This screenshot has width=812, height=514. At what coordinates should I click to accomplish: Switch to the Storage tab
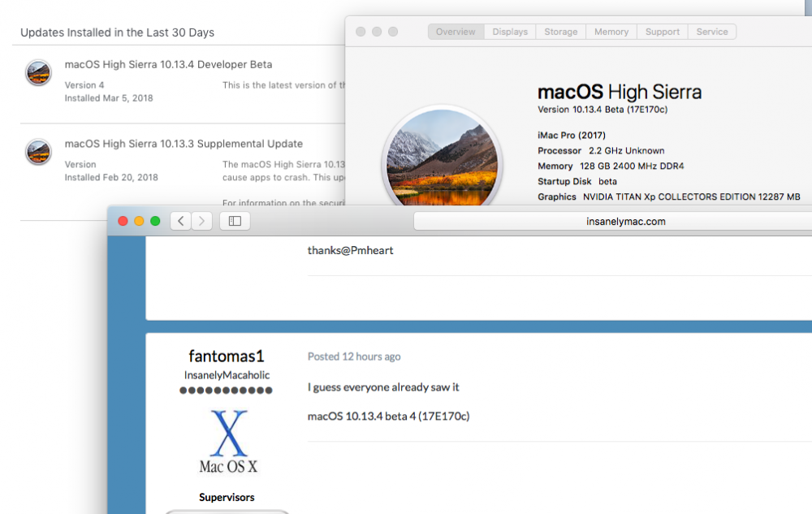tap(561, 32)
